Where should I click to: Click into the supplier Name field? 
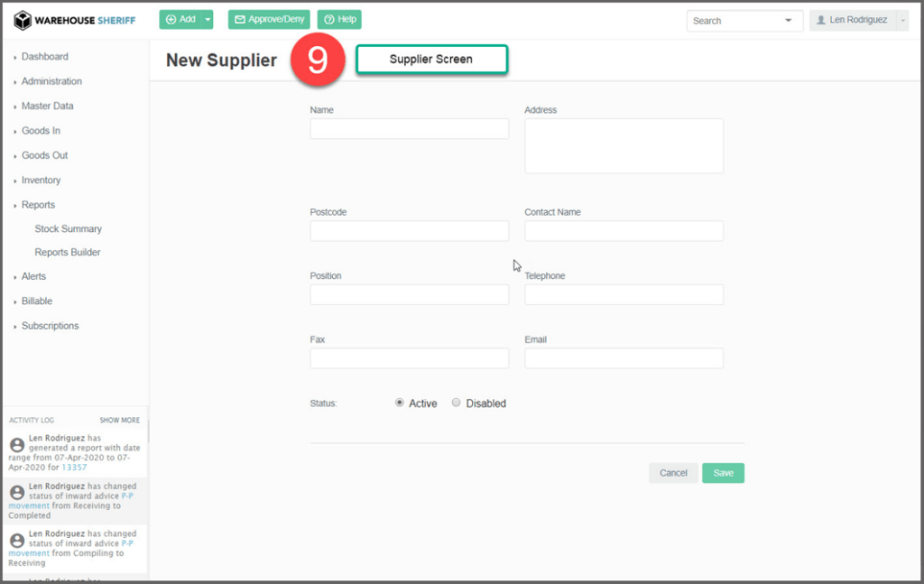[x=409, y=129]
